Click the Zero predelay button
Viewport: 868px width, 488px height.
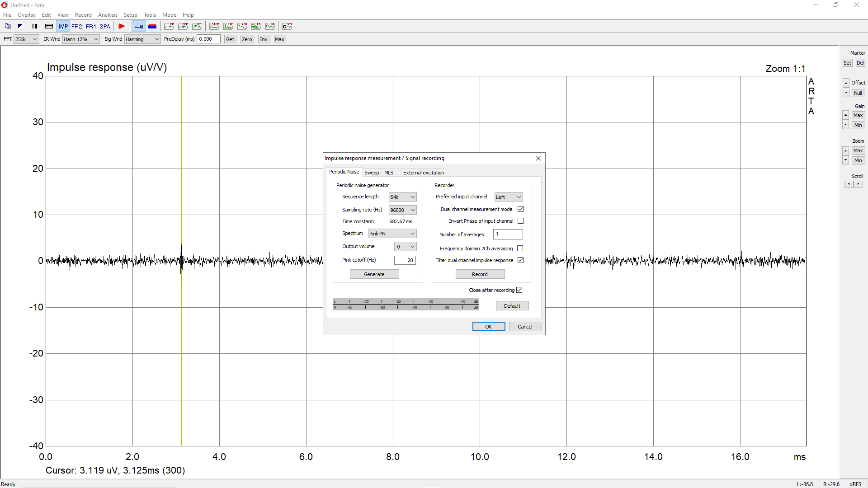click(x=247, y=39)
